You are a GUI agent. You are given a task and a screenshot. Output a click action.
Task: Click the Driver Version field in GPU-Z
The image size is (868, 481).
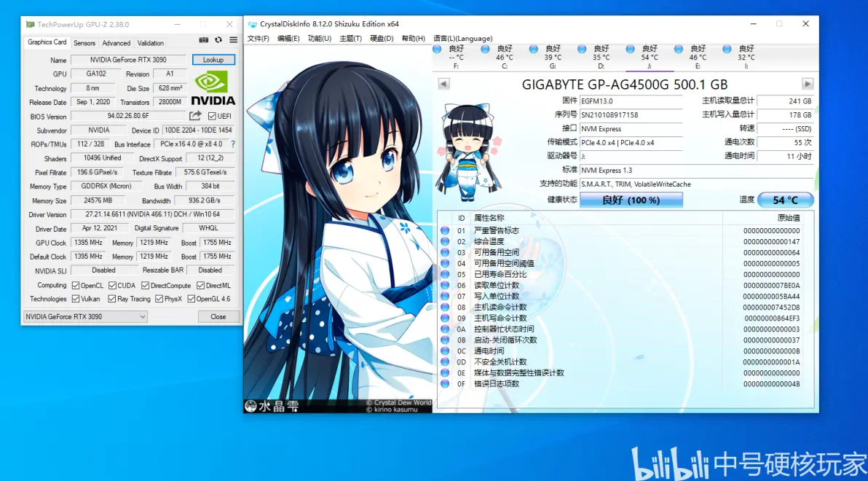pos(153,214)
